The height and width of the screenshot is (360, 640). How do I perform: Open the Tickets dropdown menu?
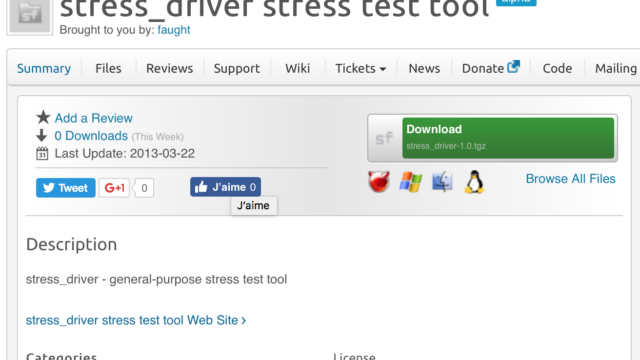click(x=360, y=68)
